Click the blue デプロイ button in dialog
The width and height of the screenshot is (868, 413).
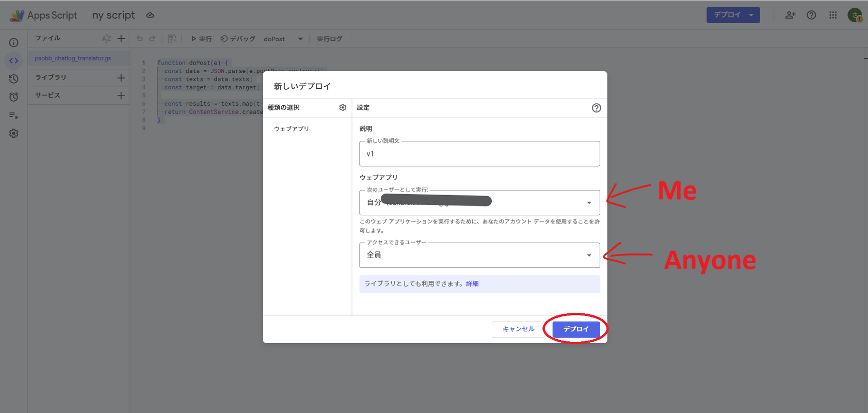576,329
